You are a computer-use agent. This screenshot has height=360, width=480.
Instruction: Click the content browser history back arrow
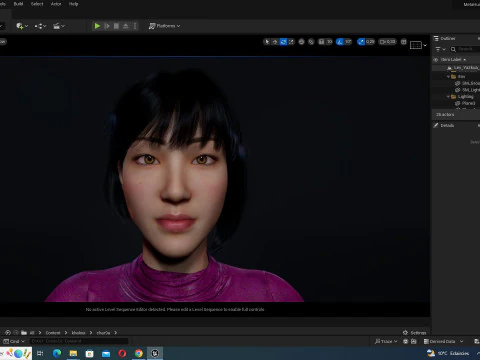pos(8,333)
